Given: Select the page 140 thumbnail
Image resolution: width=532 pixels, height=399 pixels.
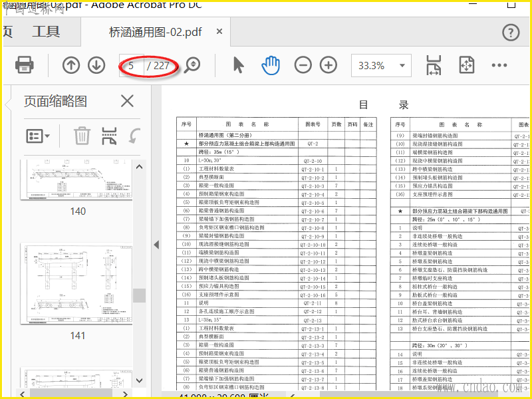Looking at the screenshot, I should point(76,180).
